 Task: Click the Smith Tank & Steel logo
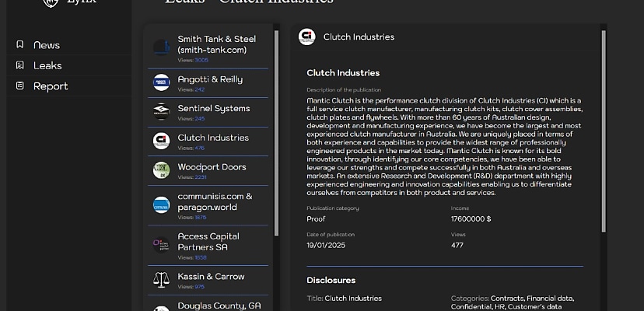[162, 47]
